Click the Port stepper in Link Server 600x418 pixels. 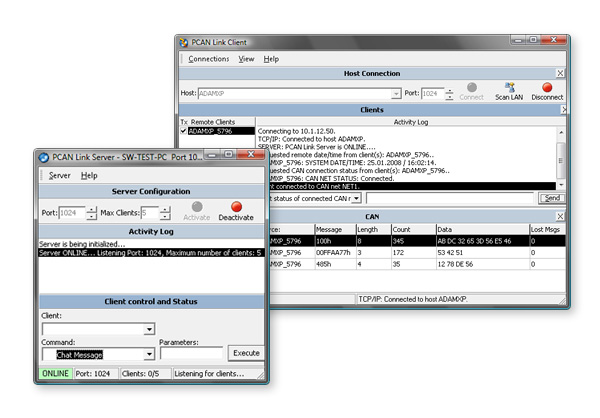tap(91, 213)
